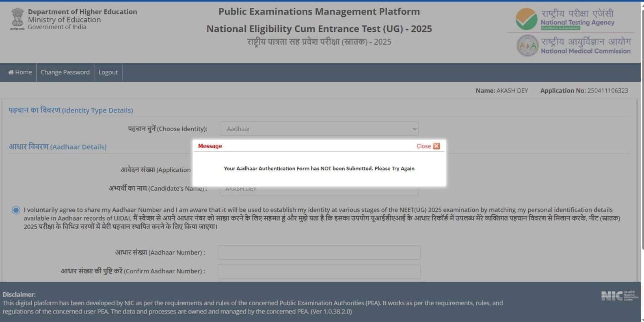Open the Choose Identity dropdown

pos(319,129)
